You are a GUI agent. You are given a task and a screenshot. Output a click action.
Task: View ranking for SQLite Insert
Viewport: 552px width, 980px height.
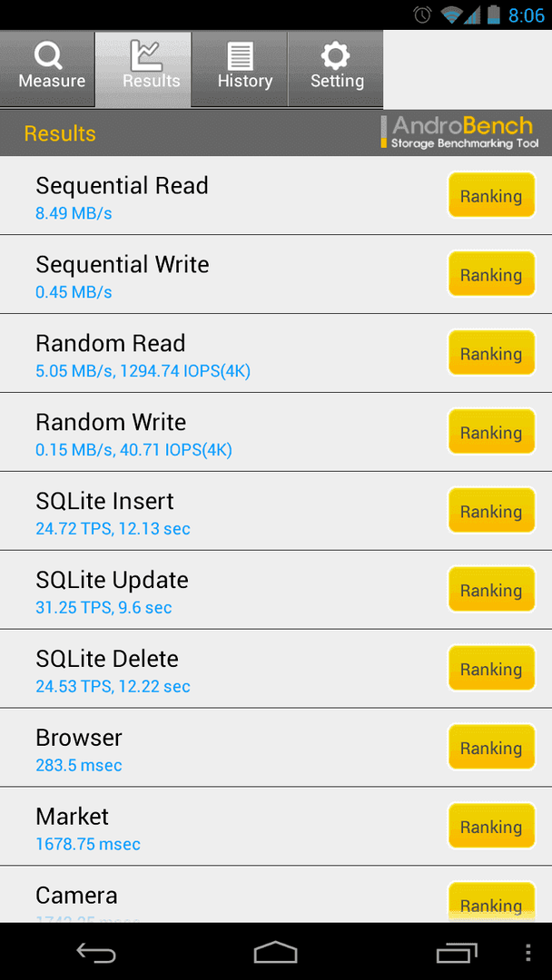491,511
